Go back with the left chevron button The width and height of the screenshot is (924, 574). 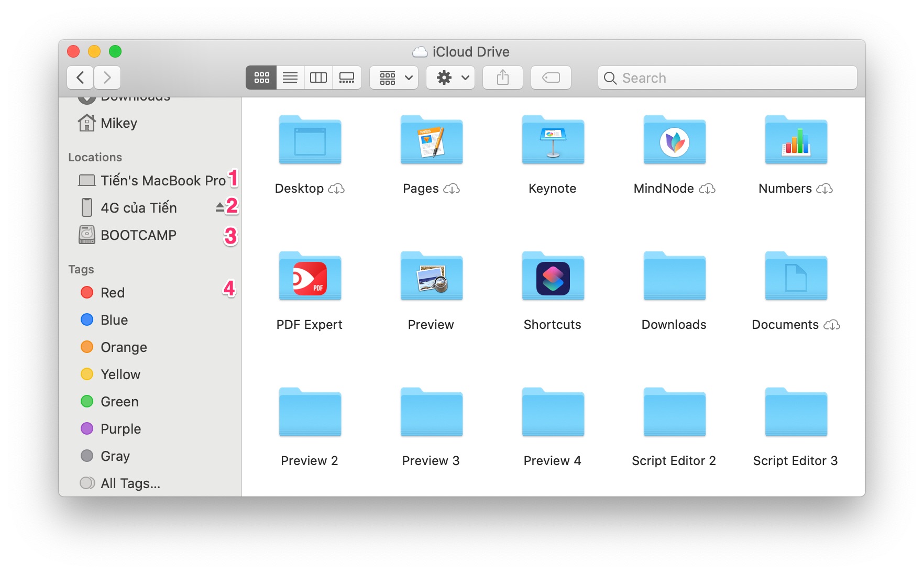pos(80,78)
